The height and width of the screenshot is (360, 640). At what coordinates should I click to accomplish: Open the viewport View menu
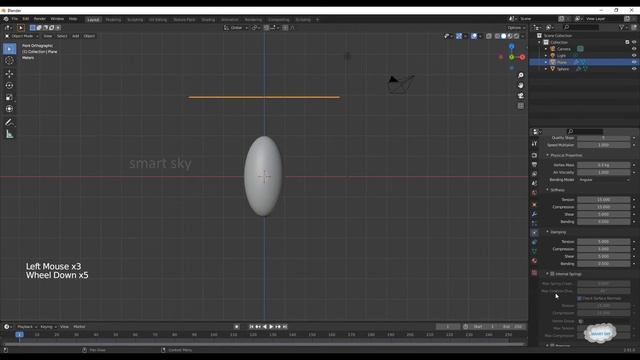[x=48, y=36]
